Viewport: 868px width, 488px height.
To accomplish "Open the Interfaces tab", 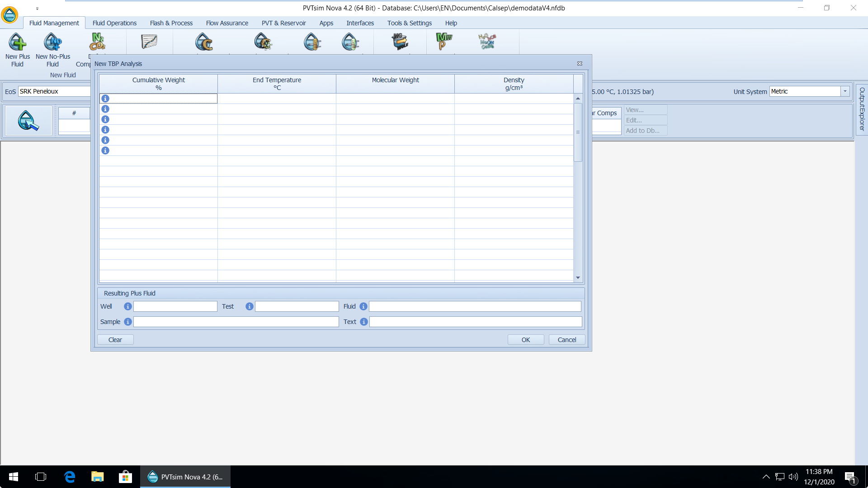I will [360, 23].
